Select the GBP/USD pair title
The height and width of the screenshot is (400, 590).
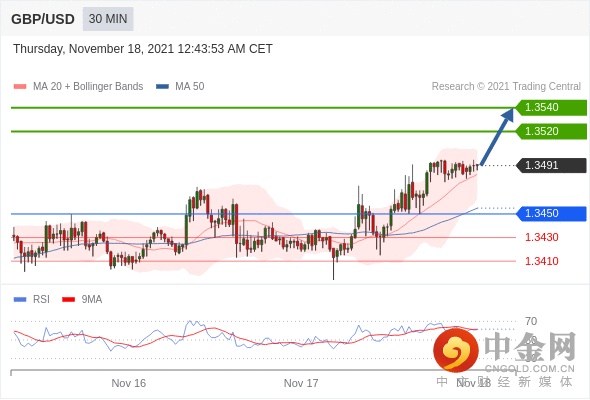click(43, 19)
